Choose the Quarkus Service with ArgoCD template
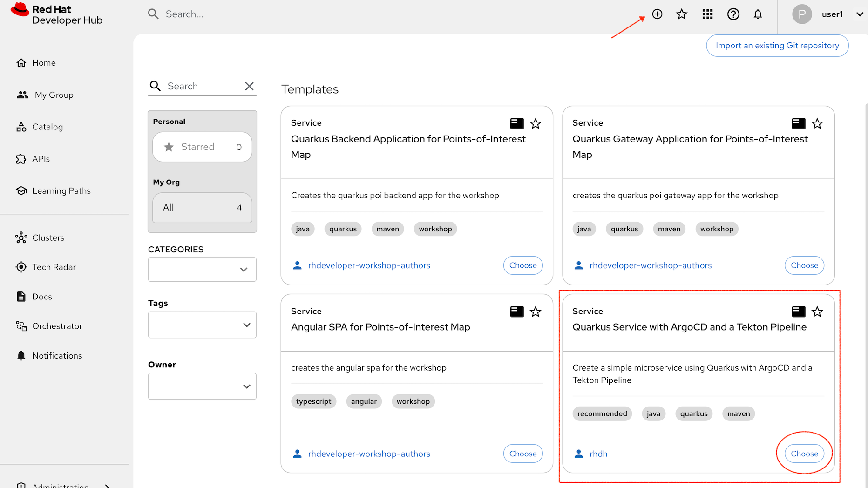868x488 pixels. (x=804, y=454)
